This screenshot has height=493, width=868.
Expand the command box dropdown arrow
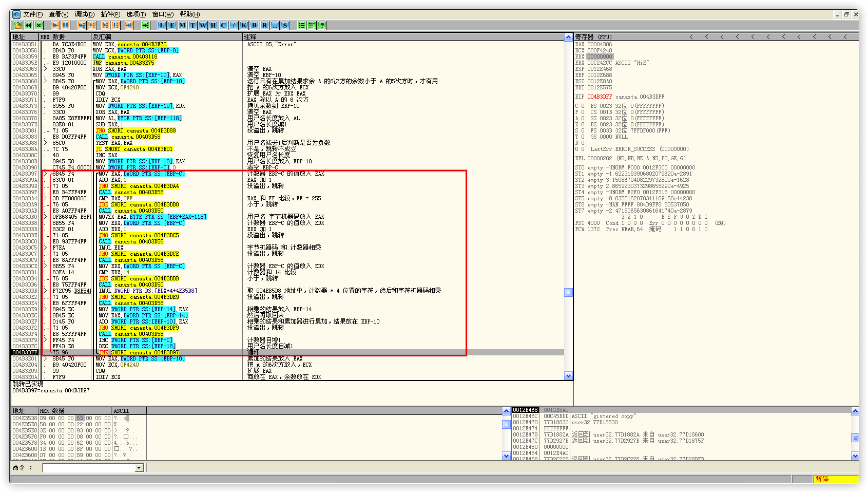(139, 468)
